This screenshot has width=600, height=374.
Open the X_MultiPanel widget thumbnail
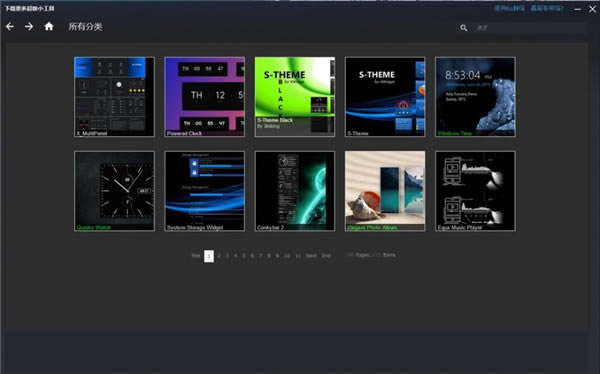coord(114,97)
